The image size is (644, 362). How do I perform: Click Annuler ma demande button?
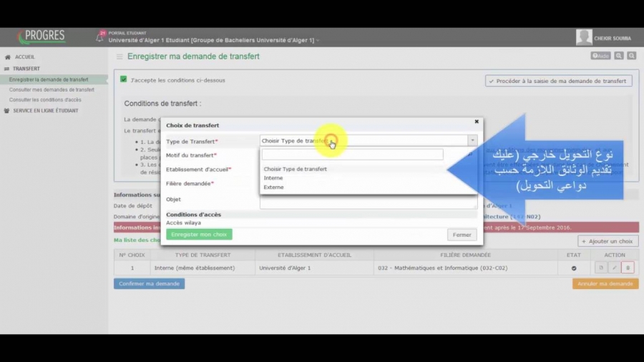[x=605, y=283]
